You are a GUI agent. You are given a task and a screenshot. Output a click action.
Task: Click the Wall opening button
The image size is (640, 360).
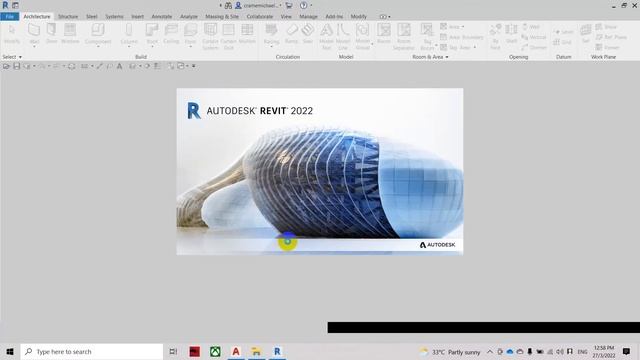tap(531, 27)
